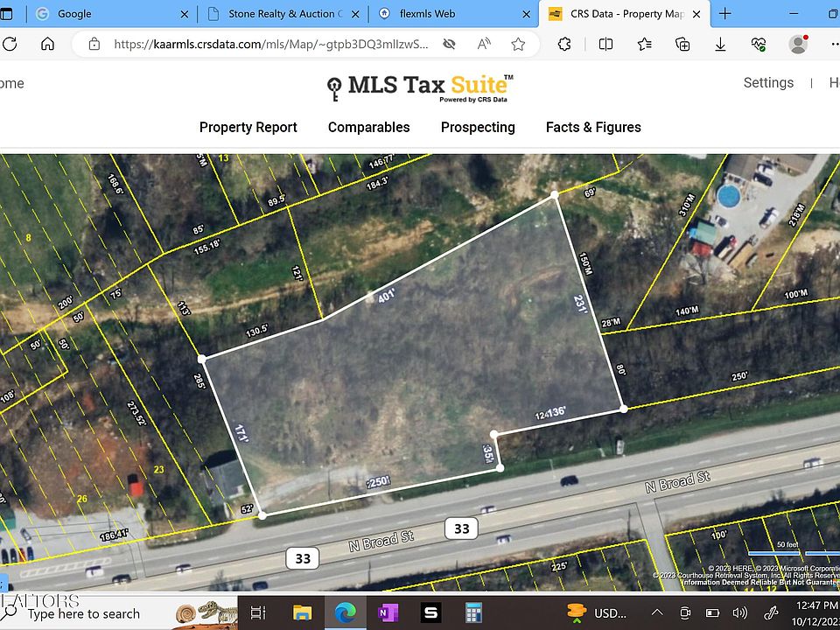Click the parcel number 26 label

click(x=81, y=499)
